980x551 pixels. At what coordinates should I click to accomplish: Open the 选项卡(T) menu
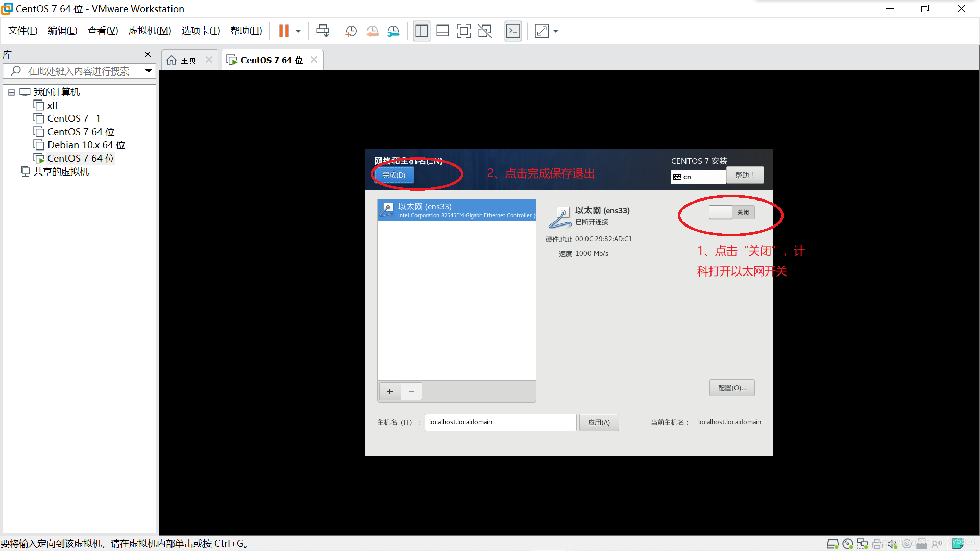(201, 31)
